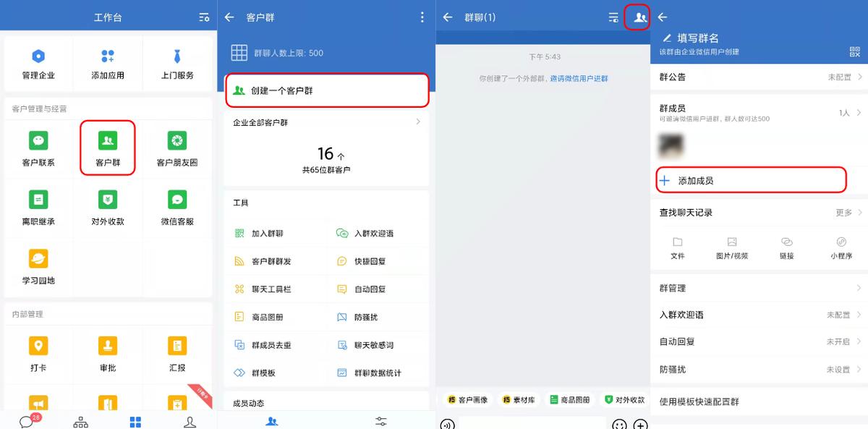The image size is (868, 429).
Task: Tap the 添加成员 button
Action: 750,179
